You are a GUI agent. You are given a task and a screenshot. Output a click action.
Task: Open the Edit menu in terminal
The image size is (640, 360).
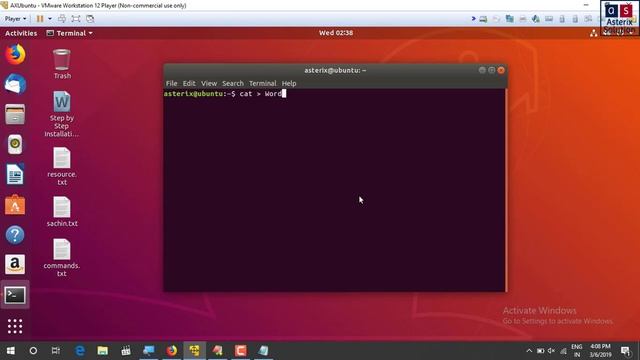[x=189, y=83]
